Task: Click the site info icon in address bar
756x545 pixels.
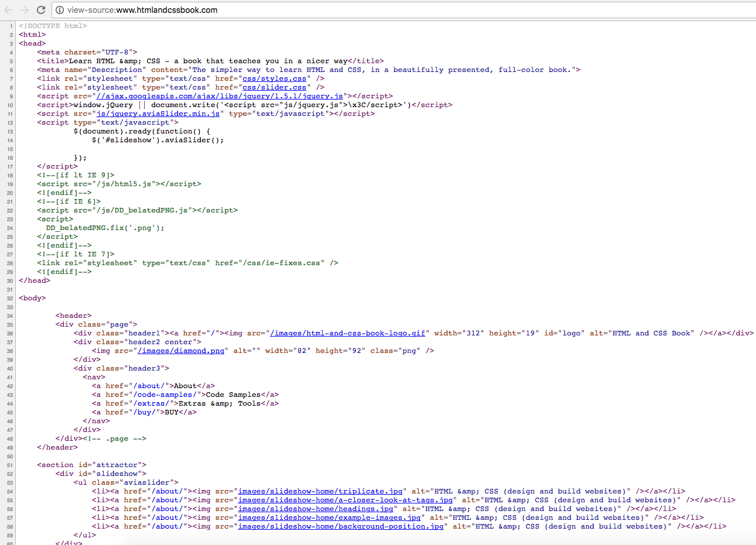Action: [x=59, y=10]
